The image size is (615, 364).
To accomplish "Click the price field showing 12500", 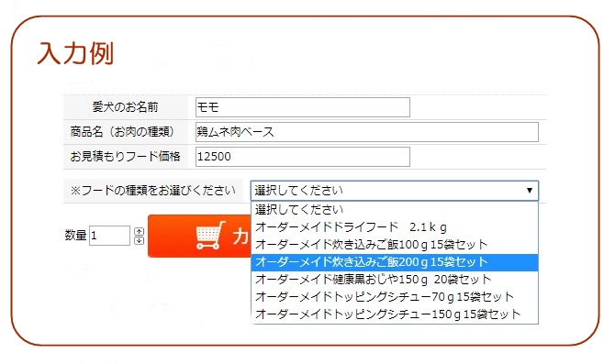I will [x=303, y=157].
